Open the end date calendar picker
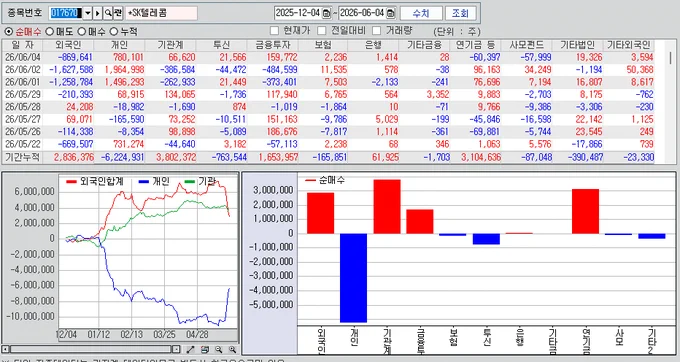This screenshot has width=680, height=362. [x=391, y=13]
